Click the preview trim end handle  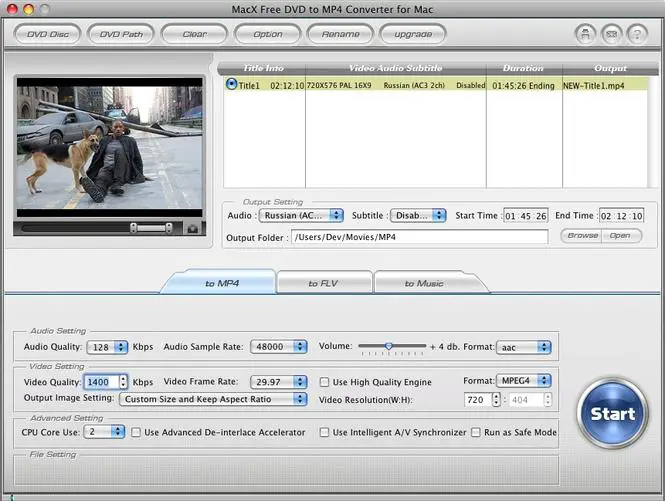pyautogui.click(x=169, y=228)
